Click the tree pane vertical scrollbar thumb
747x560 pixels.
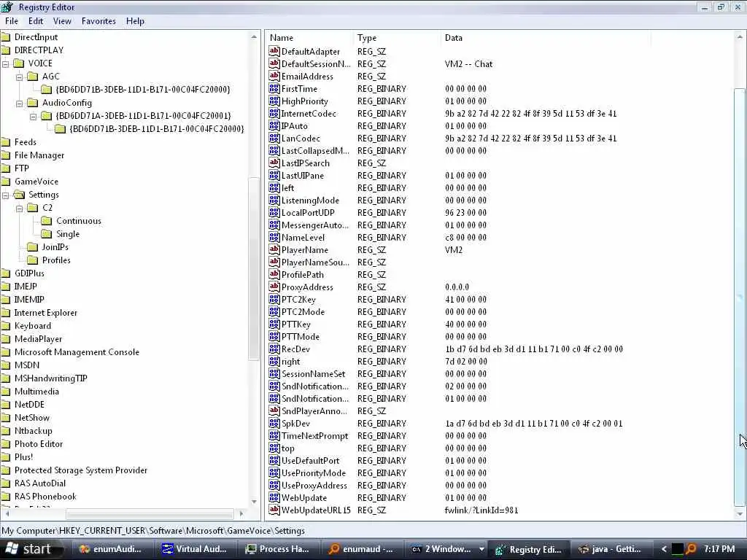click(x=254, y=269)
